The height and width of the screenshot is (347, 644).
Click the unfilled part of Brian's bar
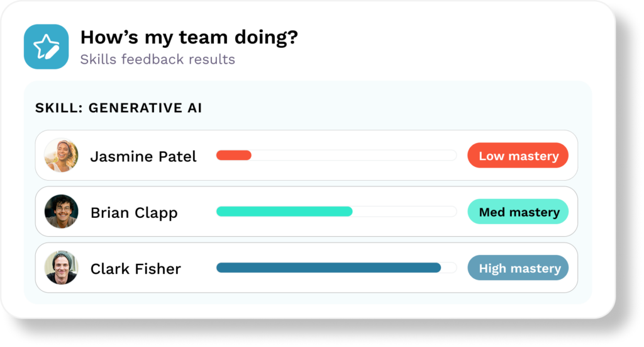(404, 212)
